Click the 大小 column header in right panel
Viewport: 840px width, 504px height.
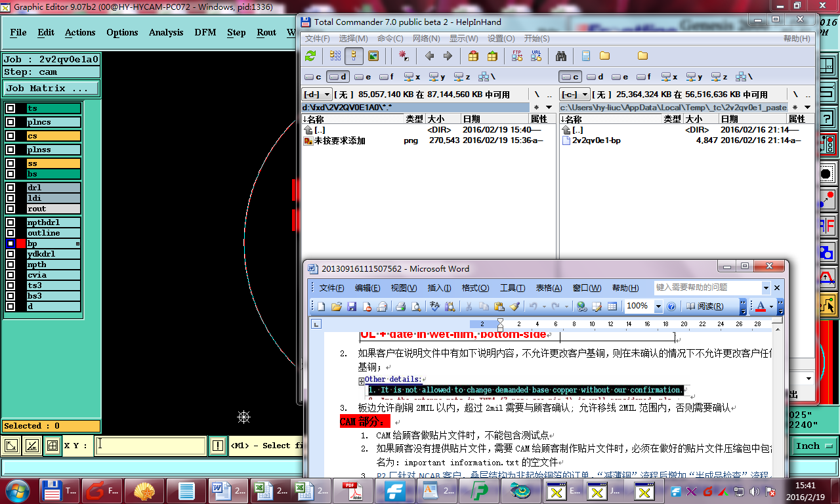[x=701, y=119]
